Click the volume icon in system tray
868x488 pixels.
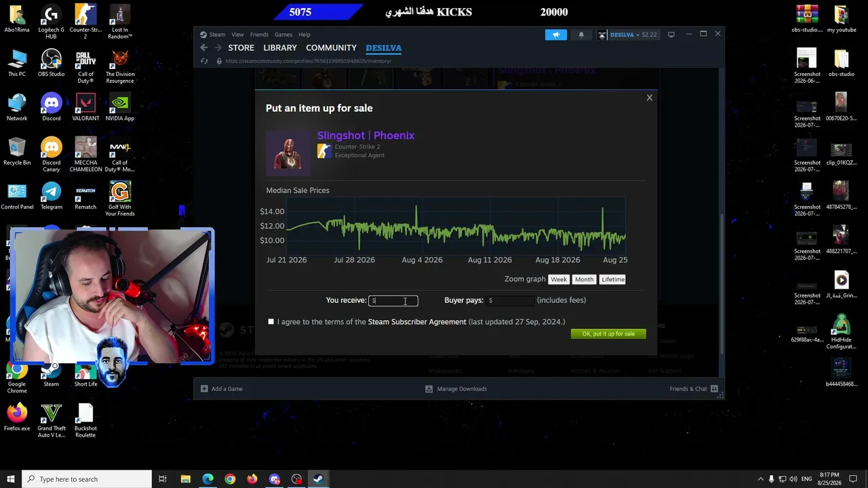(793, 479)
